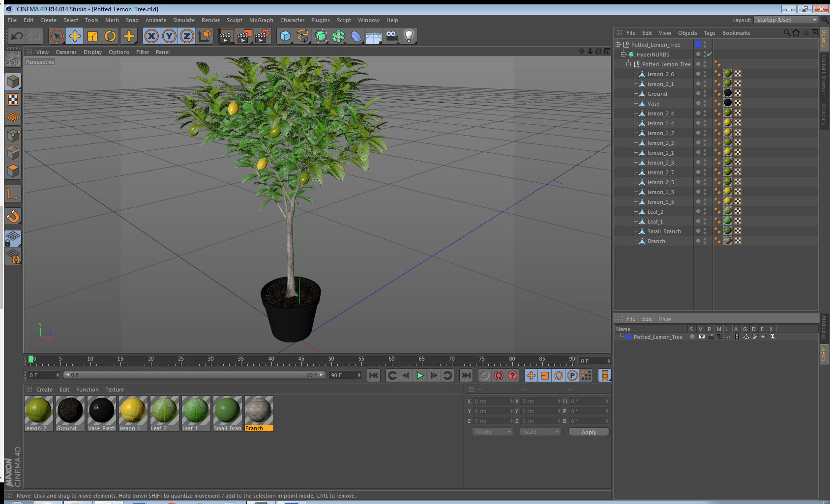Activate the Rotate tool in top toolbar
Screen dimensions: 830x504
pos(111,36)
